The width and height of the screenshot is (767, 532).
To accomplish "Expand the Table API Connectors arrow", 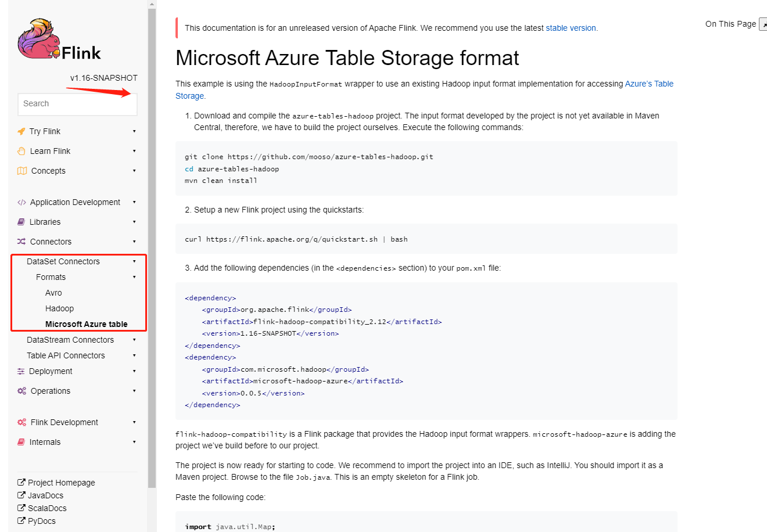I will 134,355.
